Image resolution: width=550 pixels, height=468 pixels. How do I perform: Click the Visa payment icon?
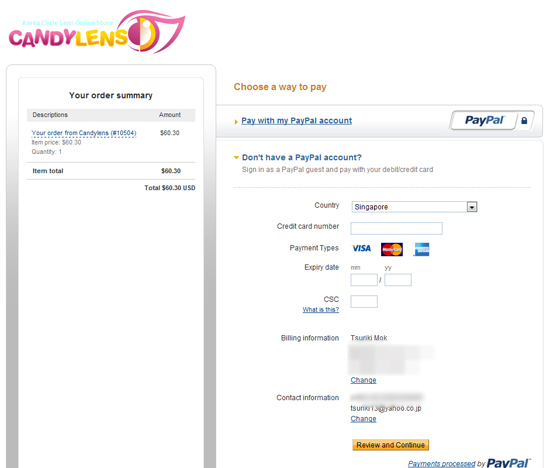point(361,249)
